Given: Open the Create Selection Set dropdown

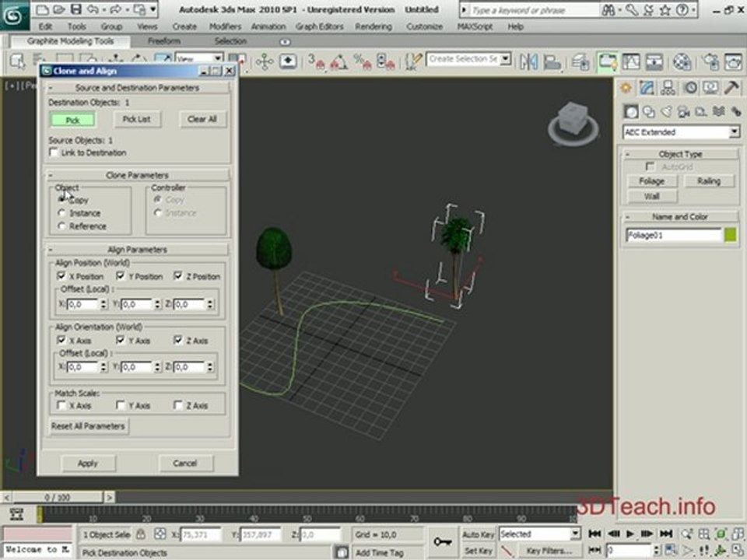Looking at the screenshot, I should pos(506,59).
